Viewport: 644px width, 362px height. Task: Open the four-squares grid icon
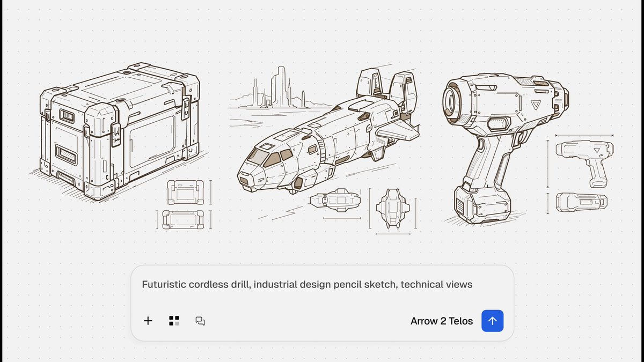pyautogui.click(x=174, y=321)
